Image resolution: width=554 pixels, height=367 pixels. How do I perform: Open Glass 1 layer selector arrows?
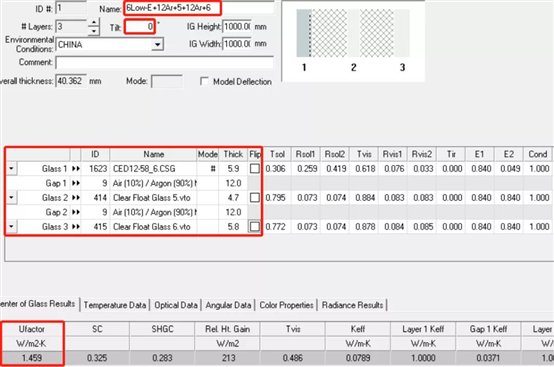(76, 169)
